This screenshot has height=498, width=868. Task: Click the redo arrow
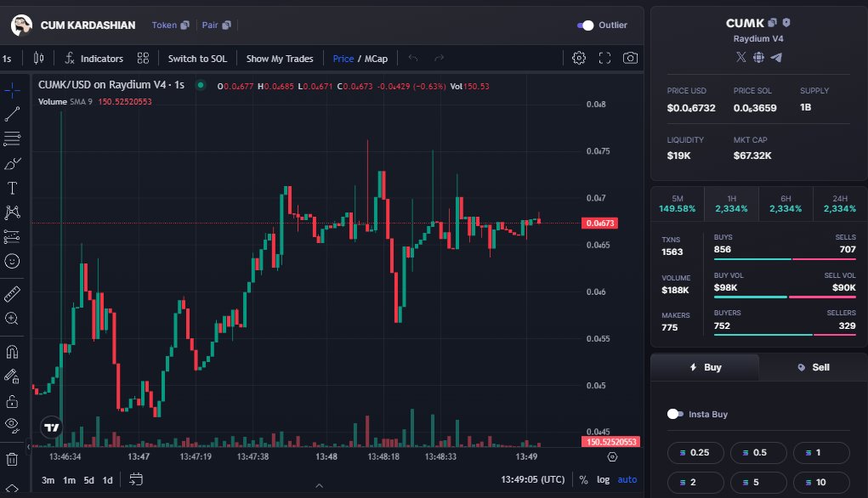tap(439, 58)
